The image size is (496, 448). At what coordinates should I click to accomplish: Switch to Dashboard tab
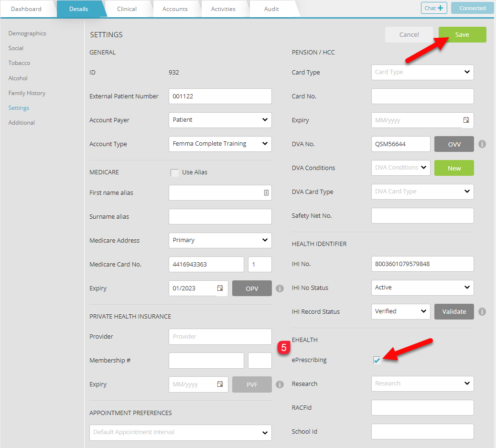(x=26, y=9)
